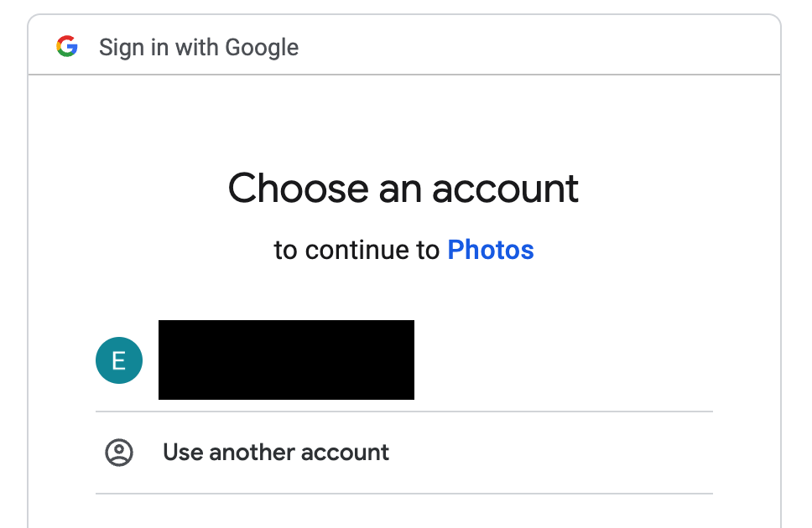This screenshot has height=528, width=812.
Task: Click the Sign in with Google header text
Action: click(x=199, y=47)
